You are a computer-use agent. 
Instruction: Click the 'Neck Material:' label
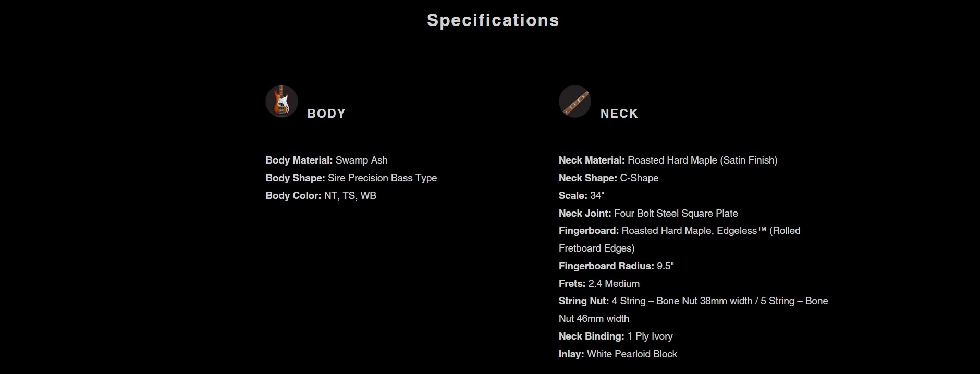point(592,160)
